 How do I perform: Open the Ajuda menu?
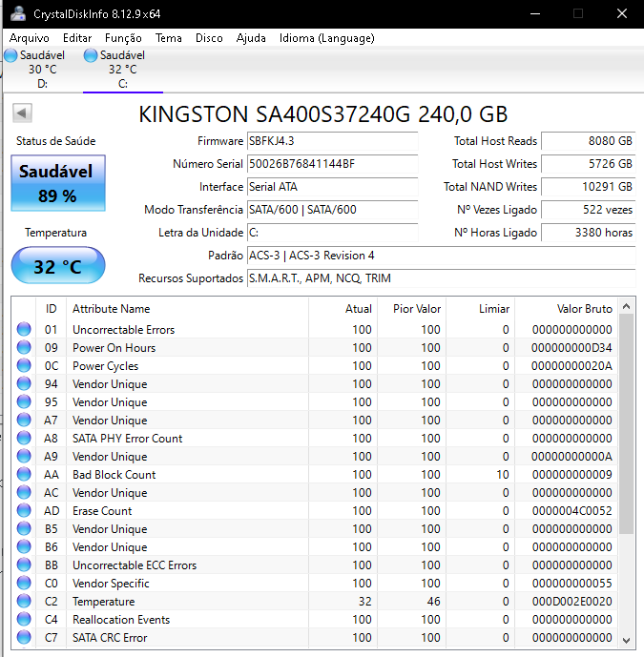pos(251,38)
